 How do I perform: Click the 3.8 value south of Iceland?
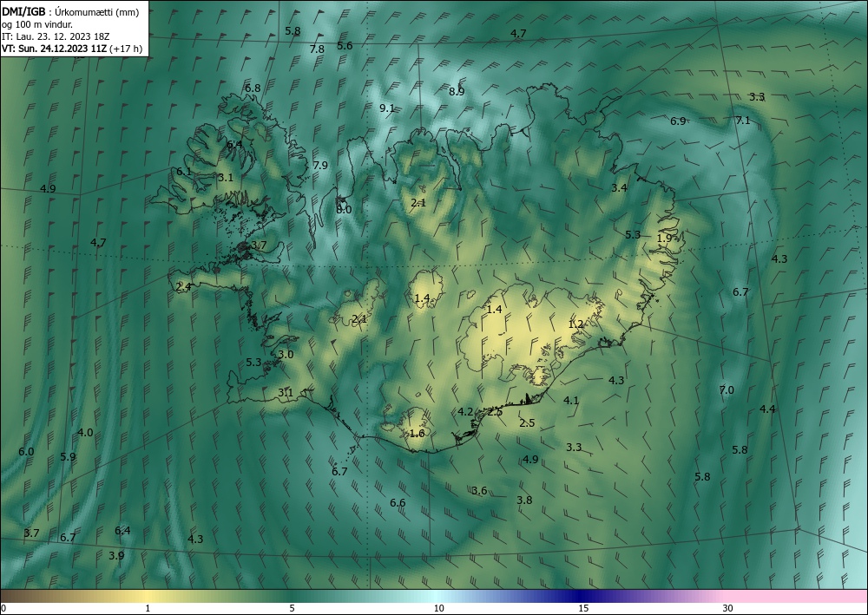tap(524, 500)
